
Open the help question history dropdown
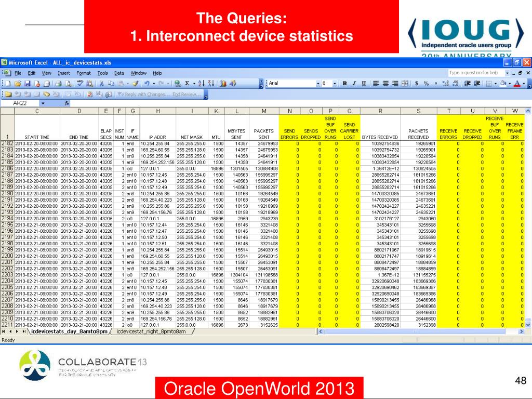click(x=507, y=73)
